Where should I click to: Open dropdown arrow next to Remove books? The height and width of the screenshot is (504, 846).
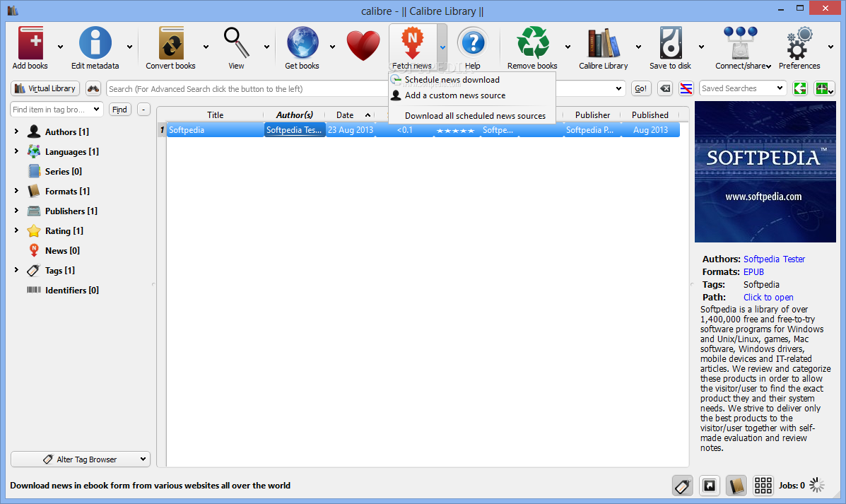pos(568,47)
